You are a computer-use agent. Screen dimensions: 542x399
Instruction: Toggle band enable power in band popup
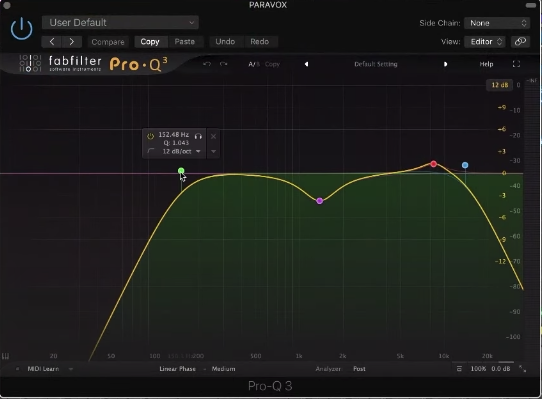click(x=150, y=136)
